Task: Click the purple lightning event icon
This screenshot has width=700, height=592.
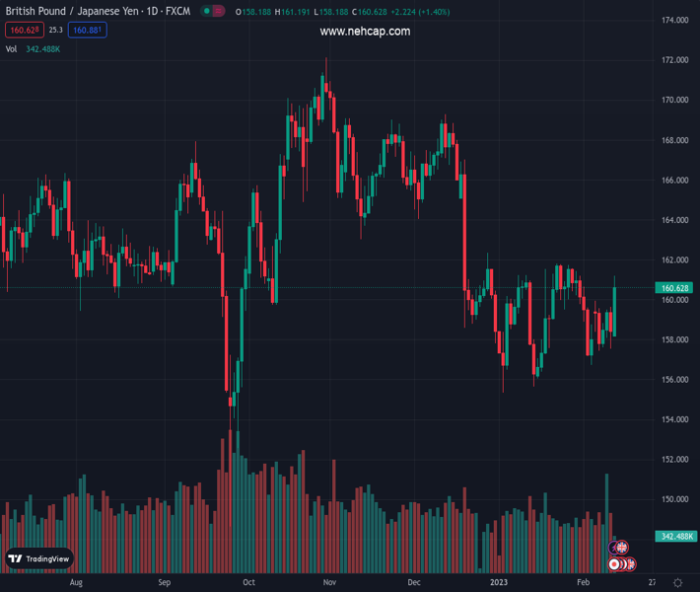Action: (612, 548)
